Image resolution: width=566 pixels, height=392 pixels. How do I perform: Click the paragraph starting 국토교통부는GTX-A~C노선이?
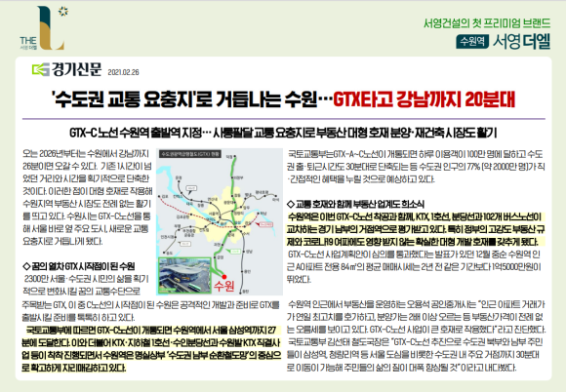click(416, 167)
